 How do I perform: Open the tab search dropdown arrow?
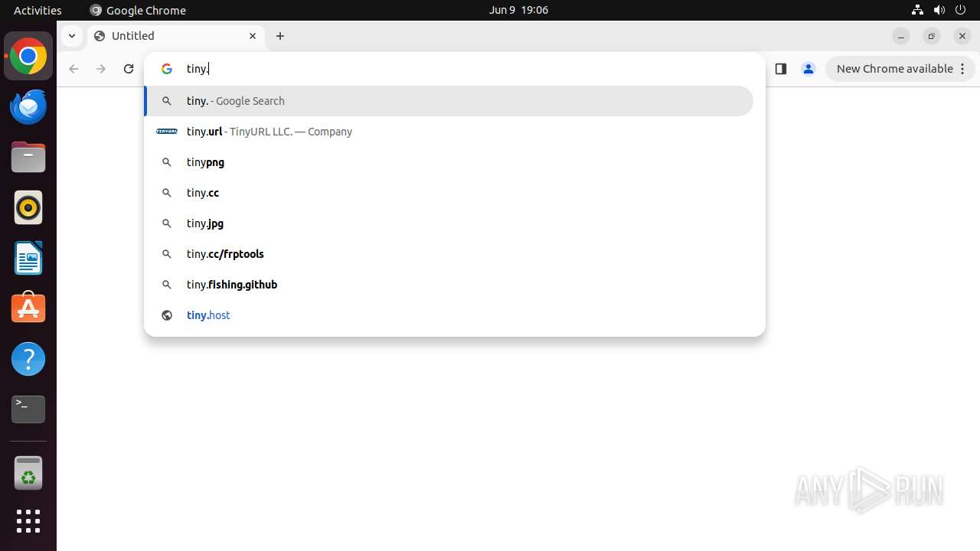point(71,36)
